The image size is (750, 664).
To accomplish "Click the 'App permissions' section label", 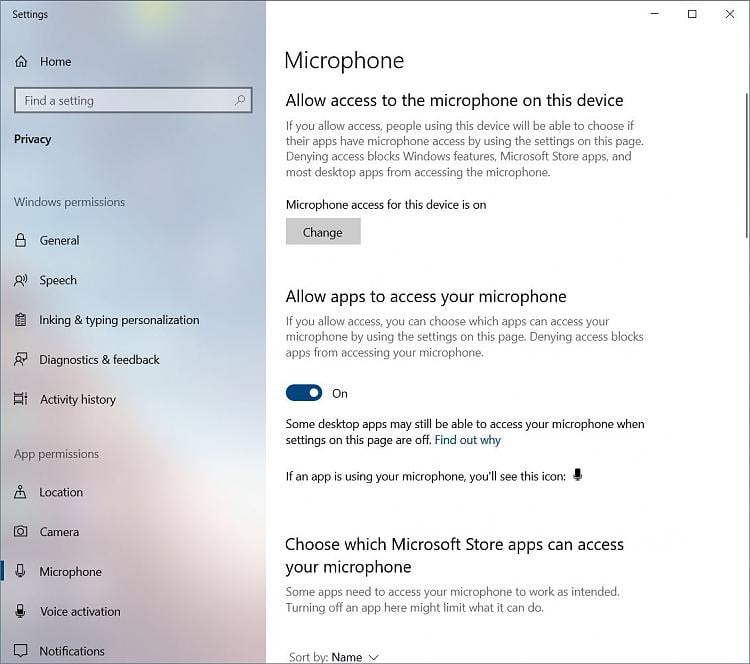I will [56, 454].
